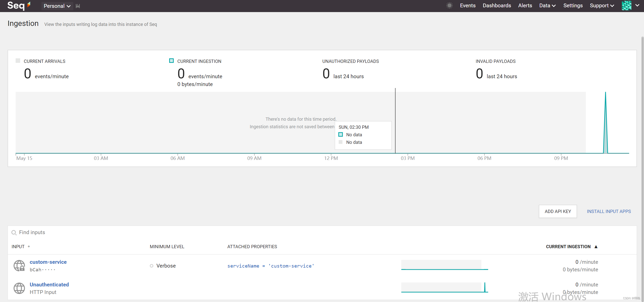
Task: Open the Settings page
Action: point(573,6)
